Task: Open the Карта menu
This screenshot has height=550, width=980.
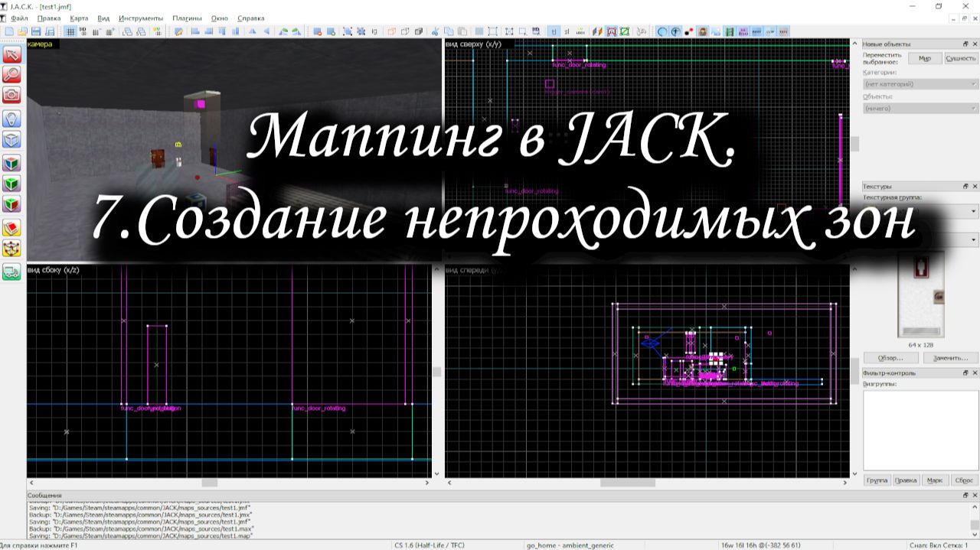Action: click(x=79, y=18)
